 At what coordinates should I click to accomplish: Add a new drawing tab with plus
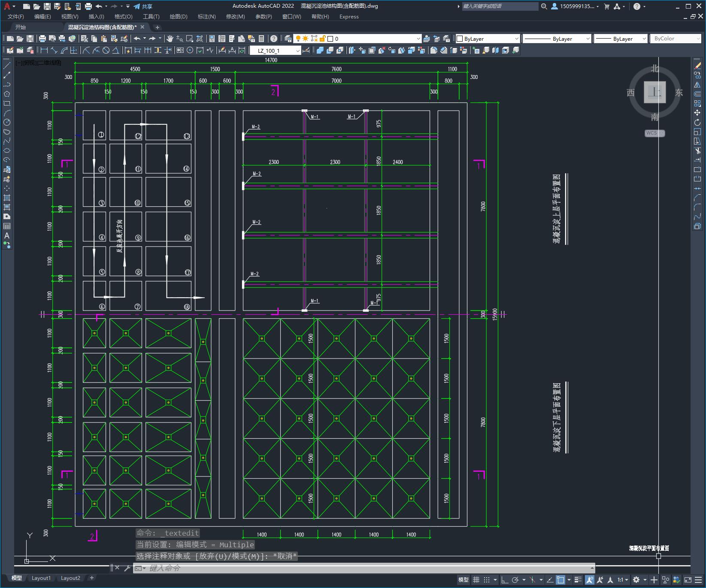click(x=158, y=27)
